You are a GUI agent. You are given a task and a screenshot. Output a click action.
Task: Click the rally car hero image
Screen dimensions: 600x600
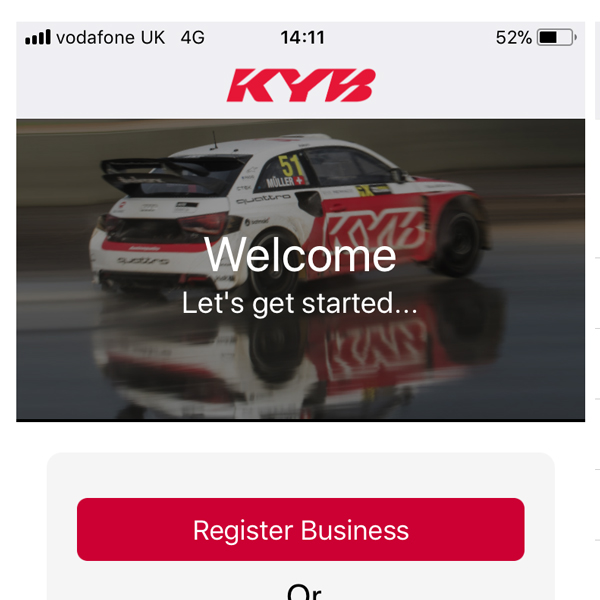pos(300,270)
